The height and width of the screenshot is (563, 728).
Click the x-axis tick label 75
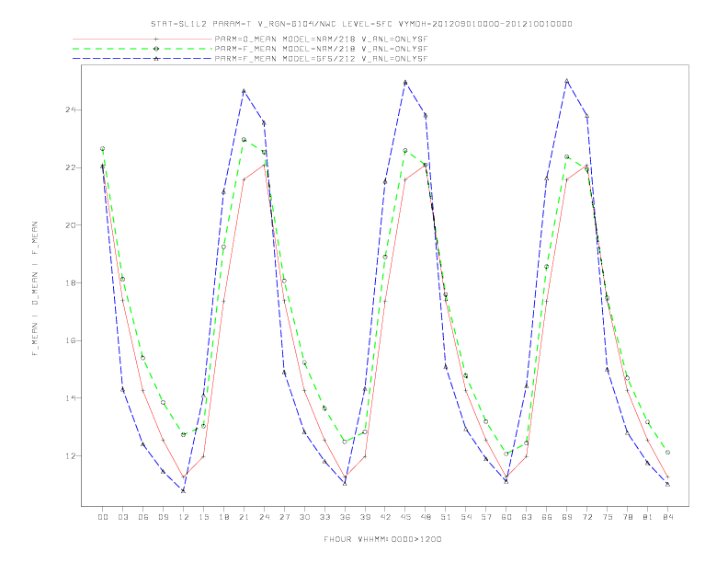[x=608, y=517]
